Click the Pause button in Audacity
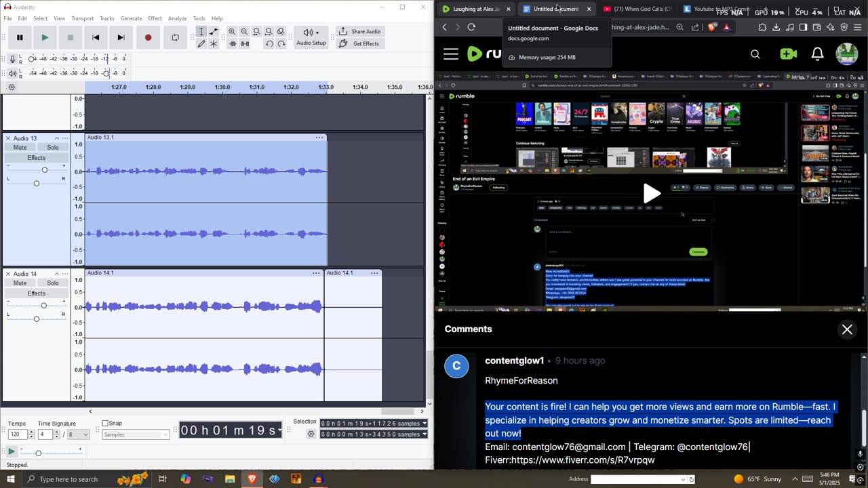The image size is (868, 488). (x=20, y=37)
